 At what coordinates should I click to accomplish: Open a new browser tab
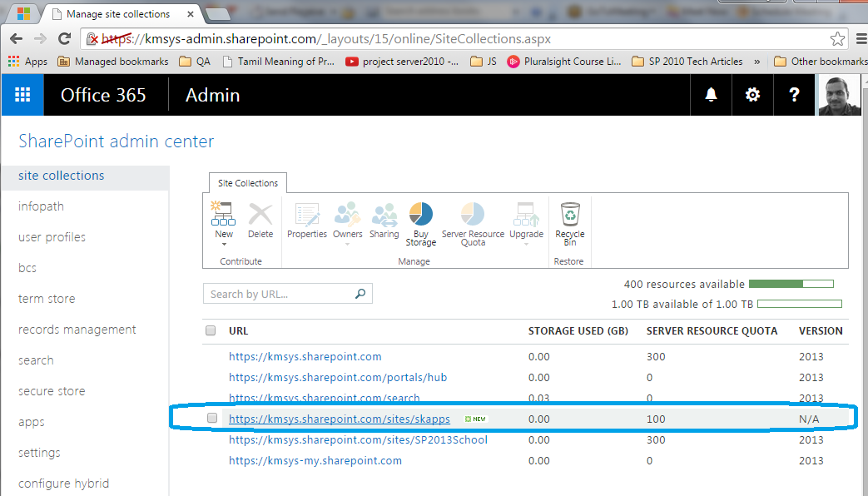(217, 14)
